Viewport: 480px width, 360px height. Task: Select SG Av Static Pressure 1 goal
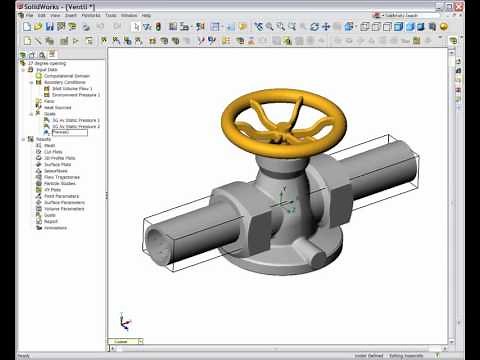tap(76, 120)
